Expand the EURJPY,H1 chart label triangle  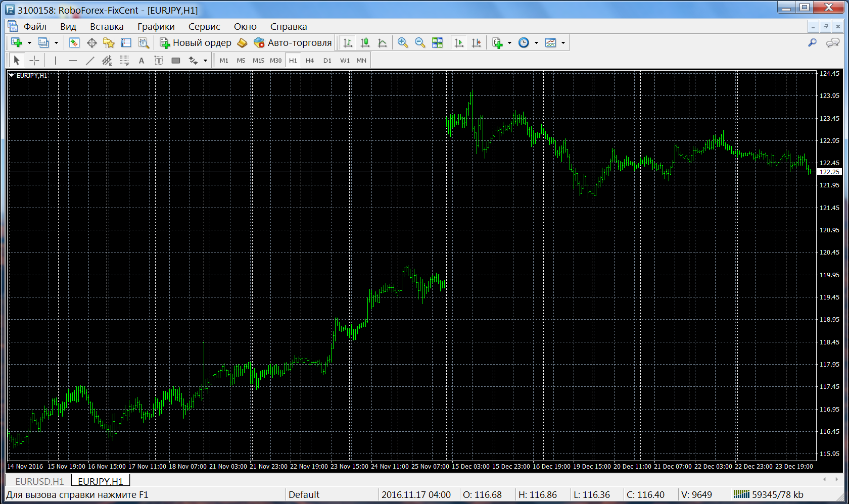click(11, 75)
